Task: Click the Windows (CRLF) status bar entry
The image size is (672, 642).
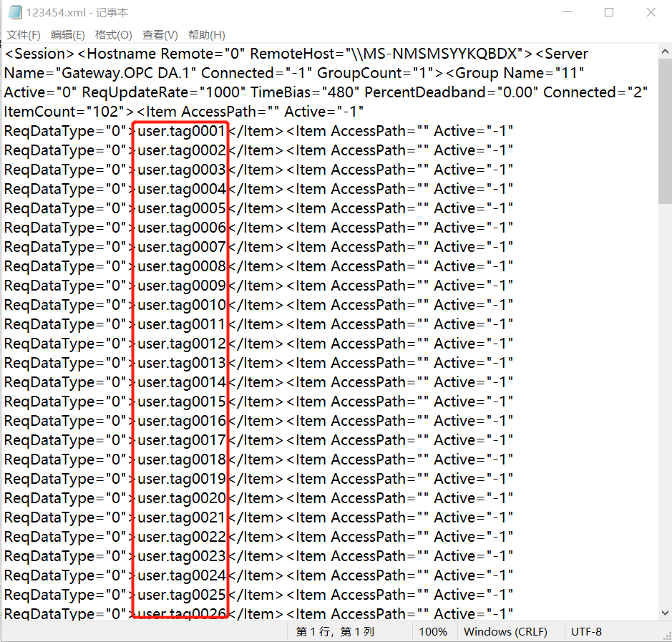Action: pos(505,632)
